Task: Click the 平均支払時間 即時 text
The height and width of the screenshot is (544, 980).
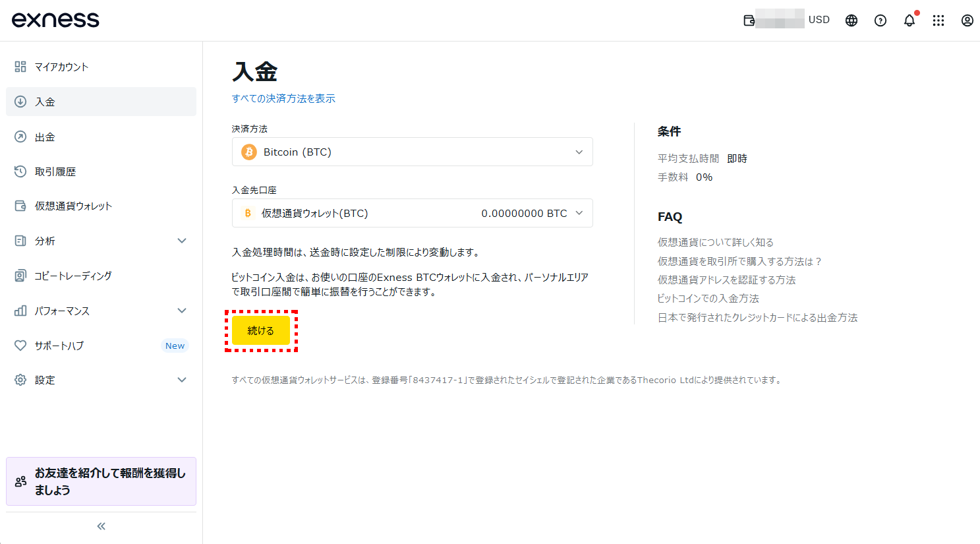Action: [703, 158]
